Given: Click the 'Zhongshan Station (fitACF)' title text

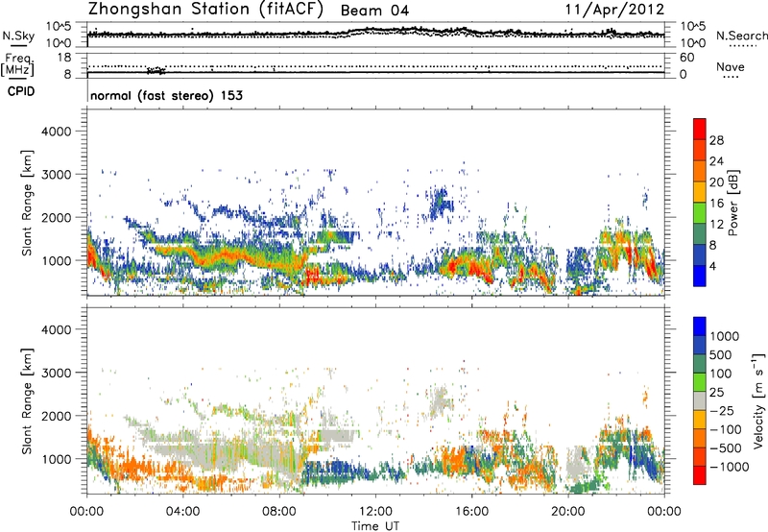Looking at the screenshot, I should point(205,10).
